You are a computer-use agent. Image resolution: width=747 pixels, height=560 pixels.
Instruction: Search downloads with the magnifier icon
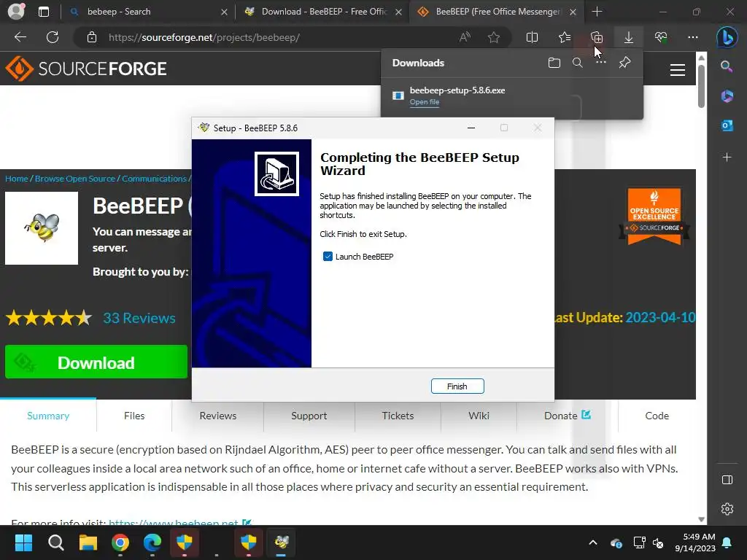pyautogui.click(x=578, y=63)
